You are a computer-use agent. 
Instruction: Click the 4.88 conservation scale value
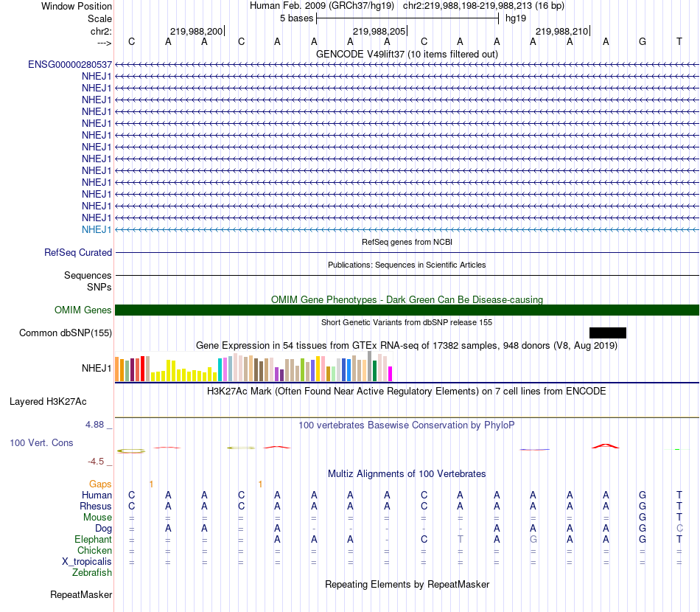tap(94, 425)
